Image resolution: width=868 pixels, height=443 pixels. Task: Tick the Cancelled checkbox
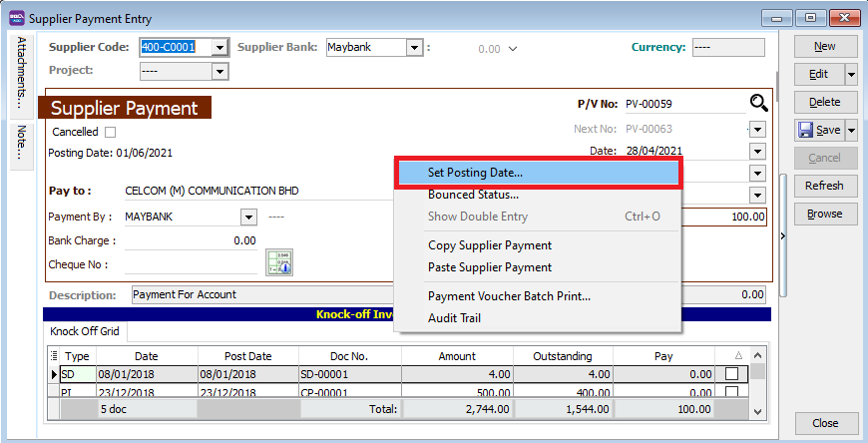pyautogui.click(x=111, y=132)
